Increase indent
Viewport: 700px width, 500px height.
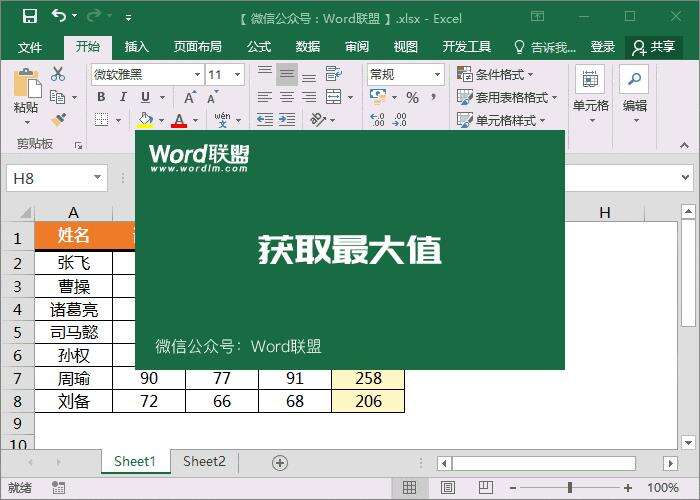click(x=287, y=120)
